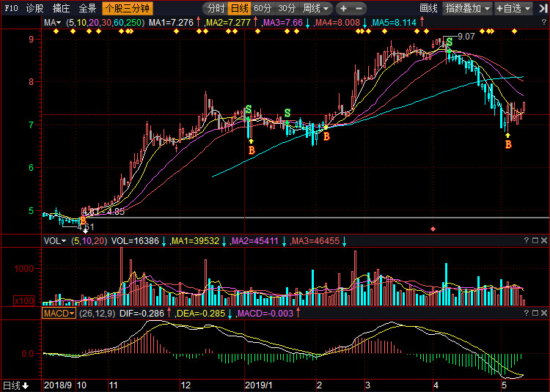Click the 个股三分钟 button
The width and height of the screenshot is (550, 392).
[x=125, y=9]
